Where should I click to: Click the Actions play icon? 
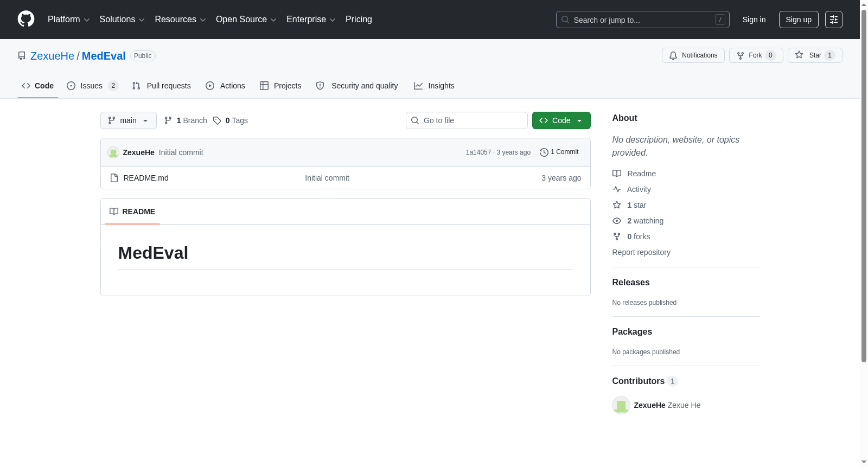(x=210, y=86)
